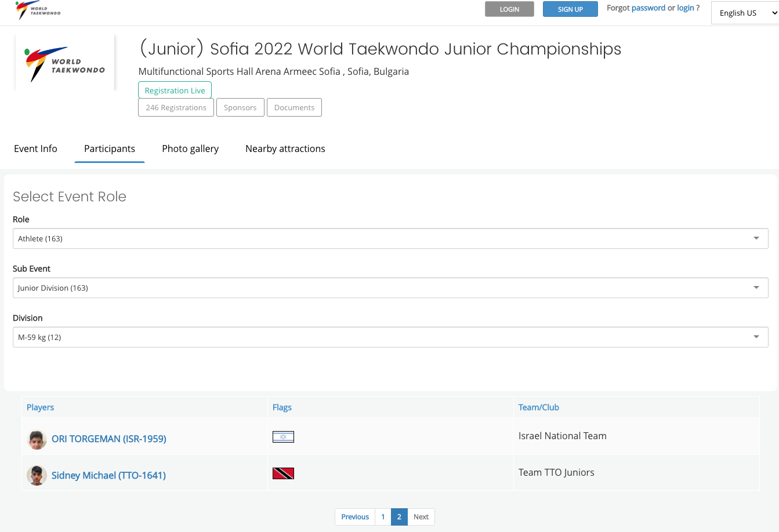The height and width of the screenshot is (532, 779).
Task: Open the forgot password link
Action: [648, 8]
